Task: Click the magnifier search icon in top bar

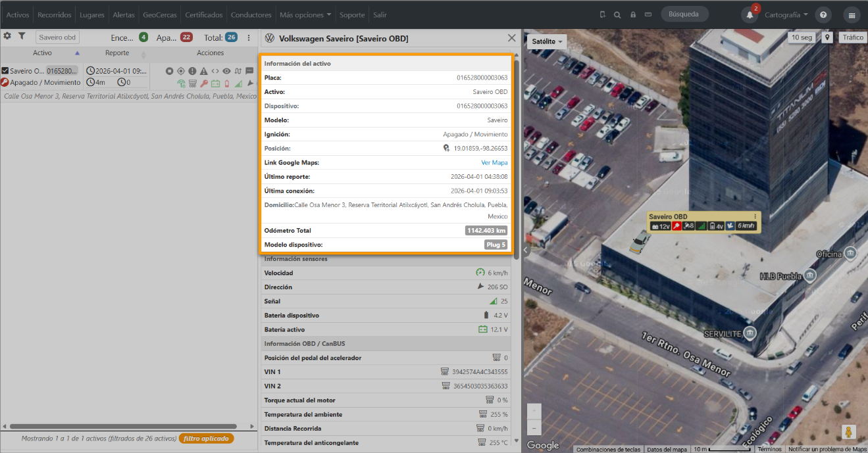Action: coord(617,14)
